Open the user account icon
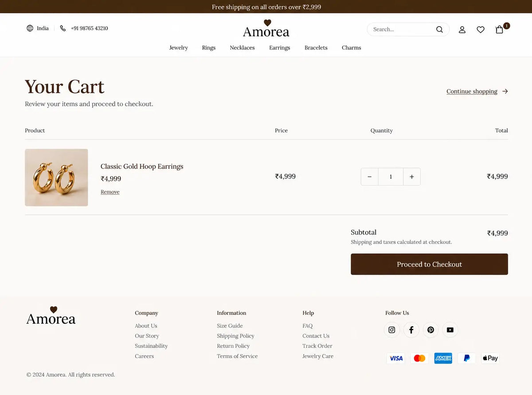The height and width of the screenshot is (395, 532). [462, 29]
